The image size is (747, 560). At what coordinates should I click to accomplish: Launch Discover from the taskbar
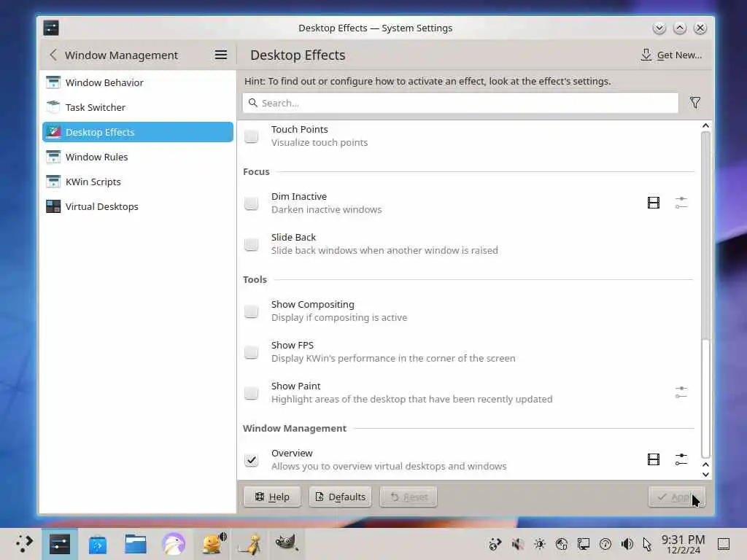point(98,544)
